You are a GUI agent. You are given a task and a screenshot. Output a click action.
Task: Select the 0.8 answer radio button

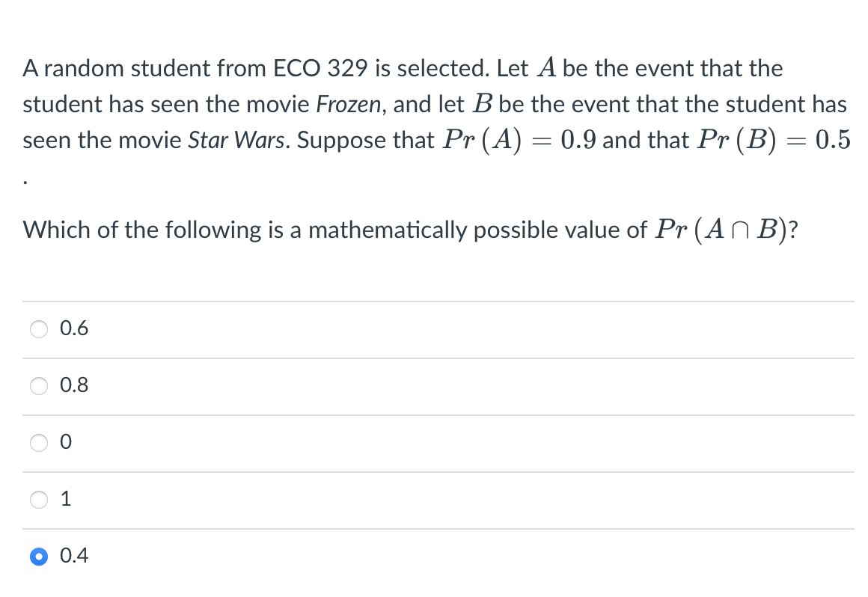click(39, 386)
